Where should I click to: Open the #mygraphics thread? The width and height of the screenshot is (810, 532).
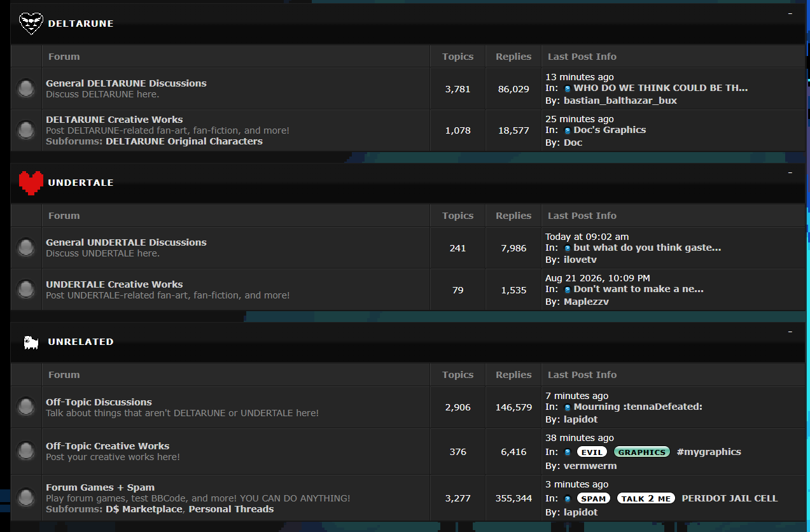pyautogui.click(x=709, y=452)
